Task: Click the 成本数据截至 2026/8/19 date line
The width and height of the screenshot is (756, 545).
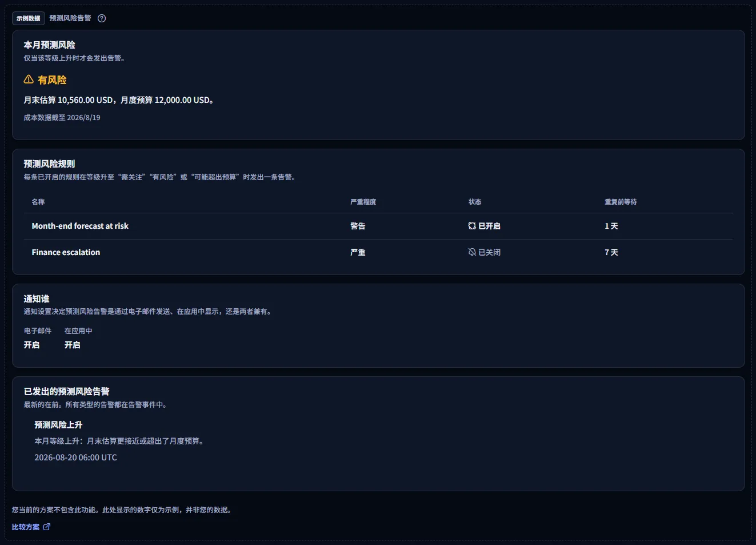Action: (x=62, y=117)
